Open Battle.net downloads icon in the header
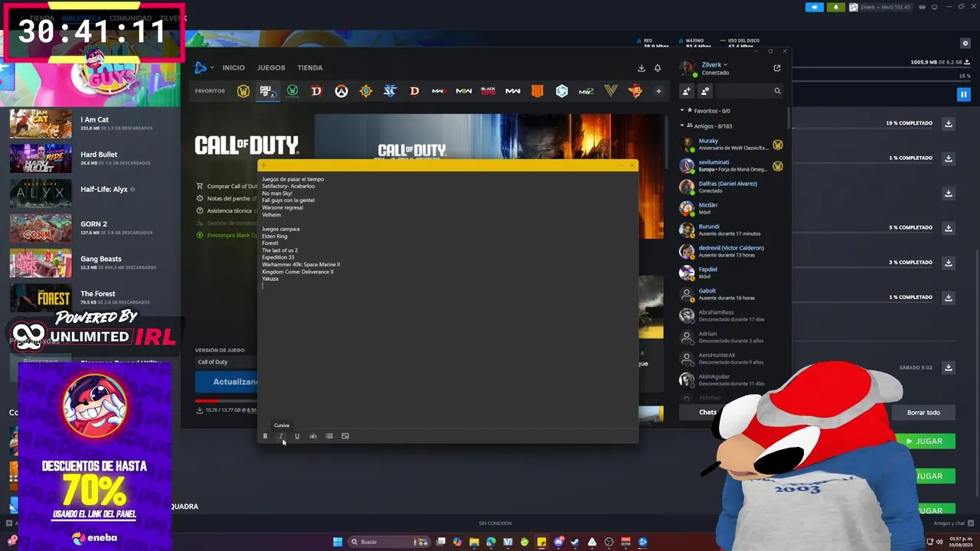 [x=641, y=68]
